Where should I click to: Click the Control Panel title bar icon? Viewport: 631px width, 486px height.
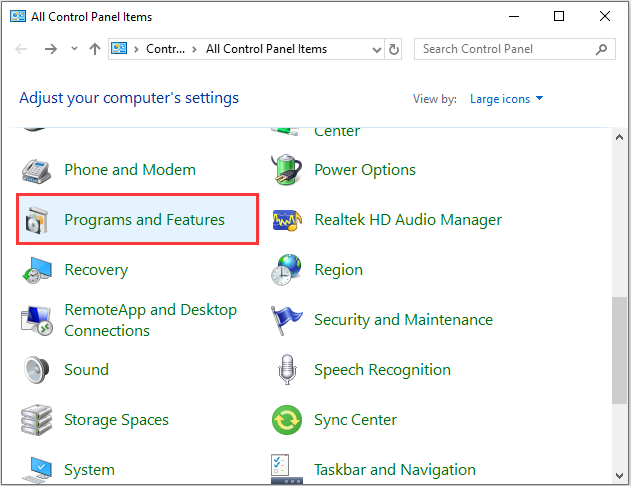coord(18,16)
